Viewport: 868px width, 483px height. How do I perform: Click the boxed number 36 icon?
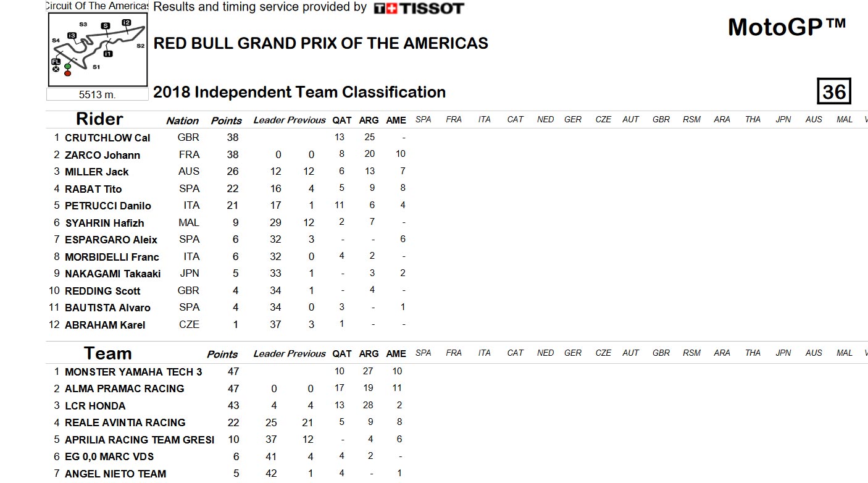[x=834, y=91]
